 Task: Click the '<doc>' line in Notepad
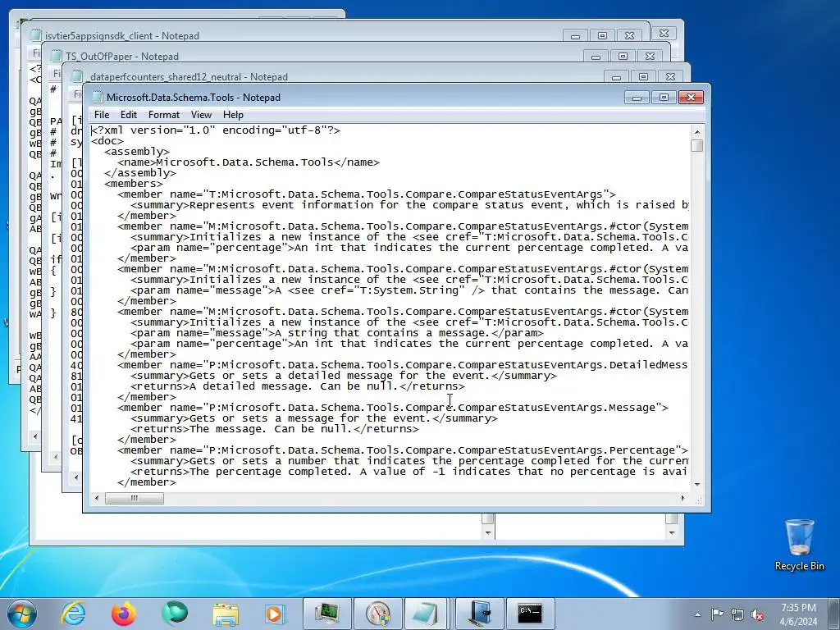pos(107,141)
